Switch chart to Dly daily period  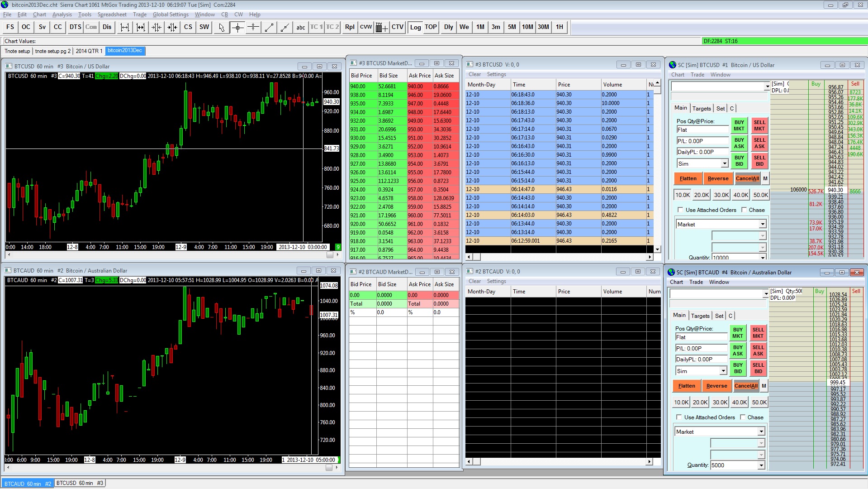[449, 27]
